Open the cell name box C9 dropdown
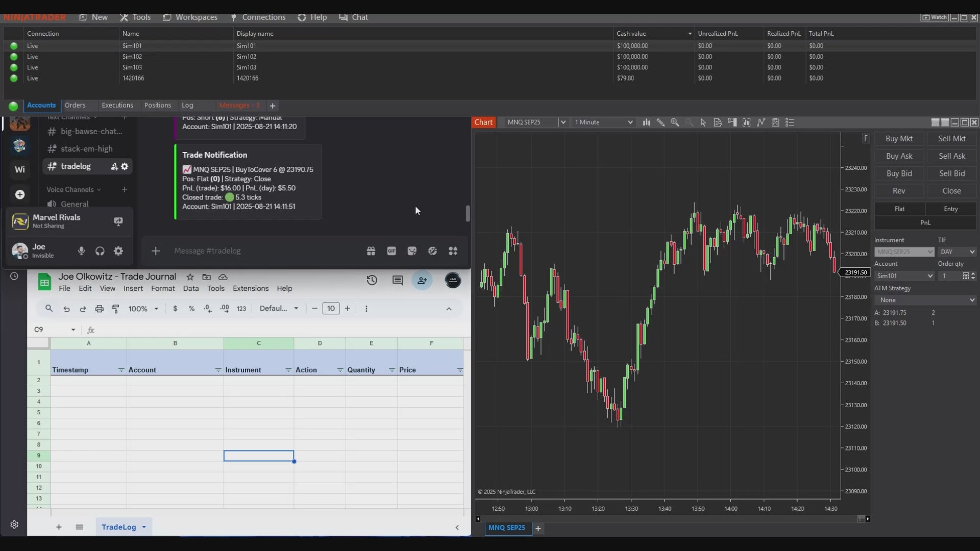Screen dimensions: 980x551 pos(73,330)
